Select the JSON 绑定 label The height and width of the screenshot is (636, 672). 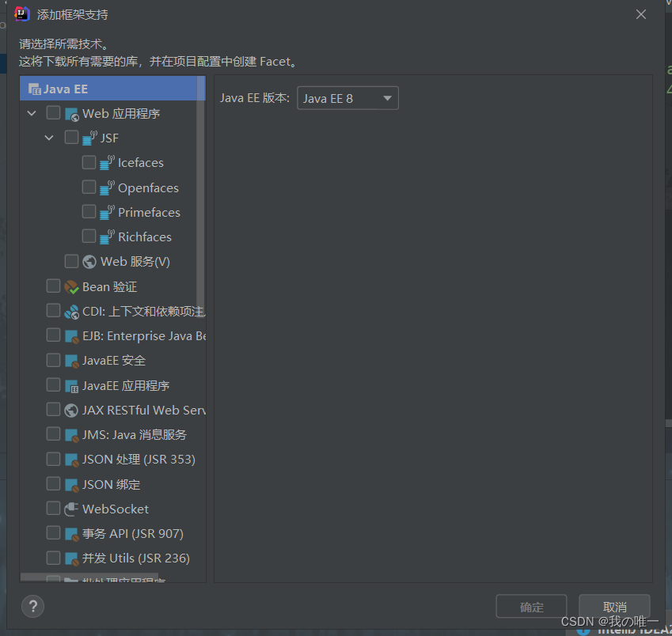point(111,485)
